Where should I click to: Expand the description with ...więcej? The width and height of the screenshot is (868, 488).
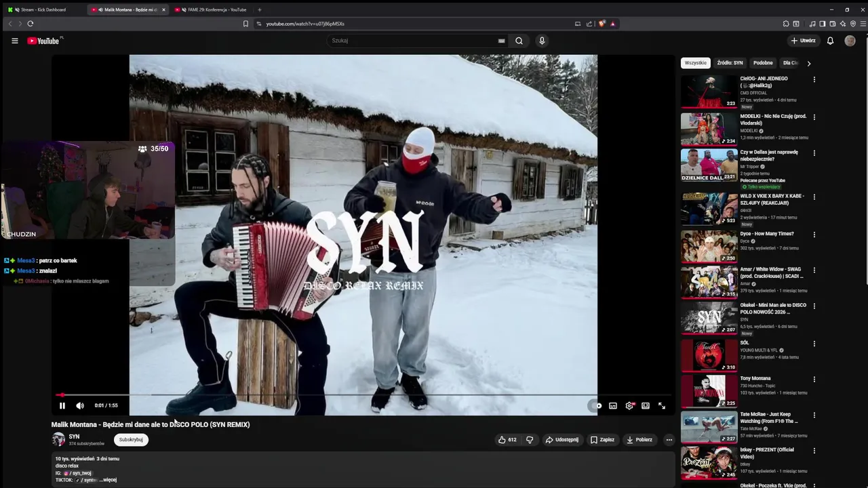tap(108, 480)
